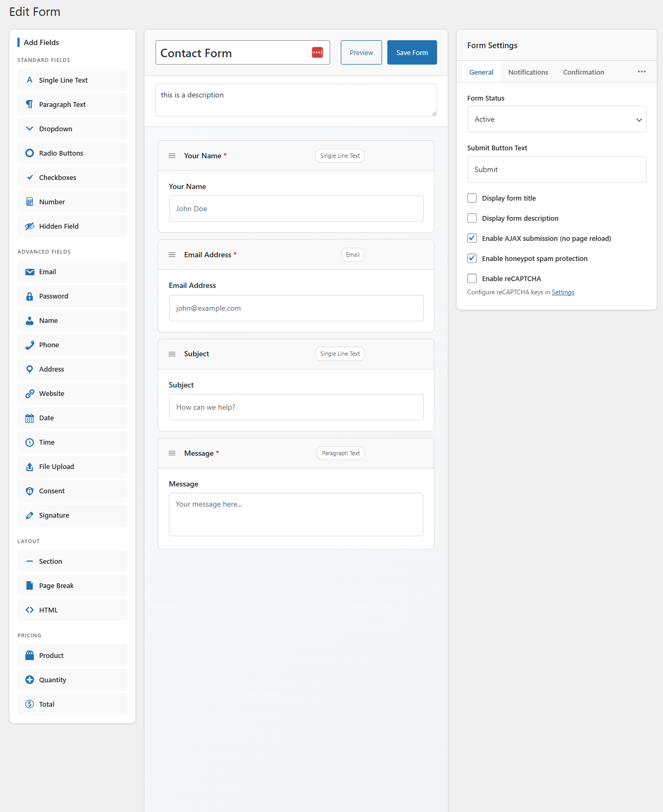The height and width of the screenshot is (812, 663).
Task: Open the Form Status dropdown
Action: pos(556,119)
